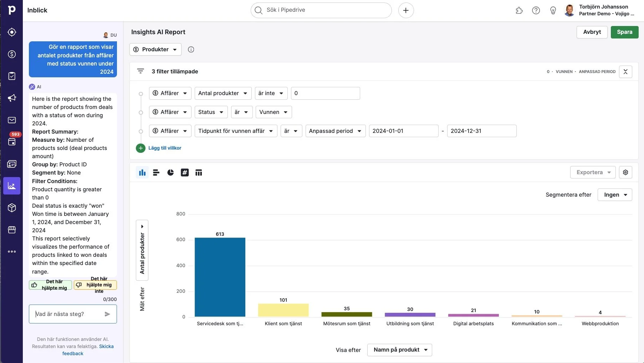Open Projects clipboard icon in sidebar

(x=12, y=76)
